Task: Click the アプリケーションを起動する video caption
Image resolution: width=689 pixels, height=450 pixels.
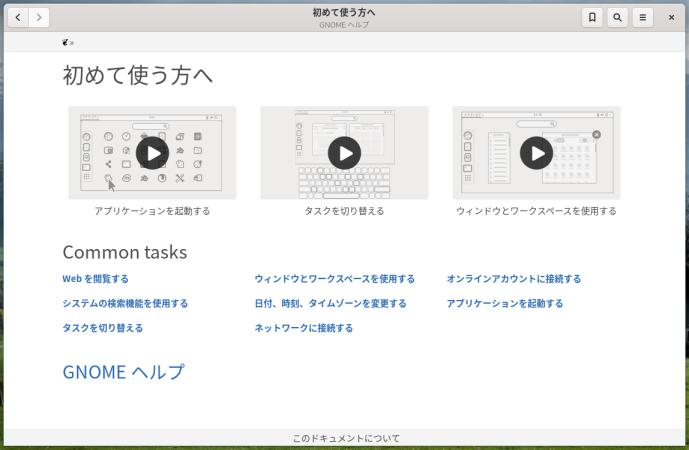Action: click(152, 211)
